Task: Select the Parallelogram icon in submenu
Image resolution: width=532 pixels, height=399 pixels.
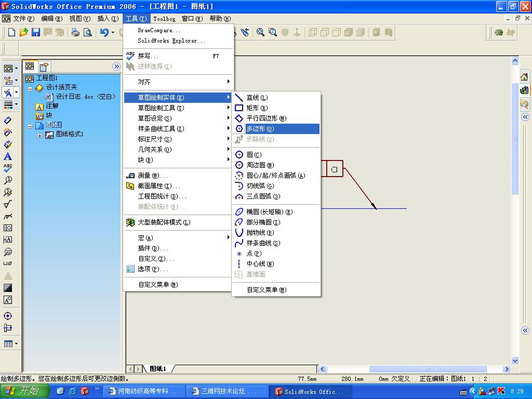Action: [239, 118]
